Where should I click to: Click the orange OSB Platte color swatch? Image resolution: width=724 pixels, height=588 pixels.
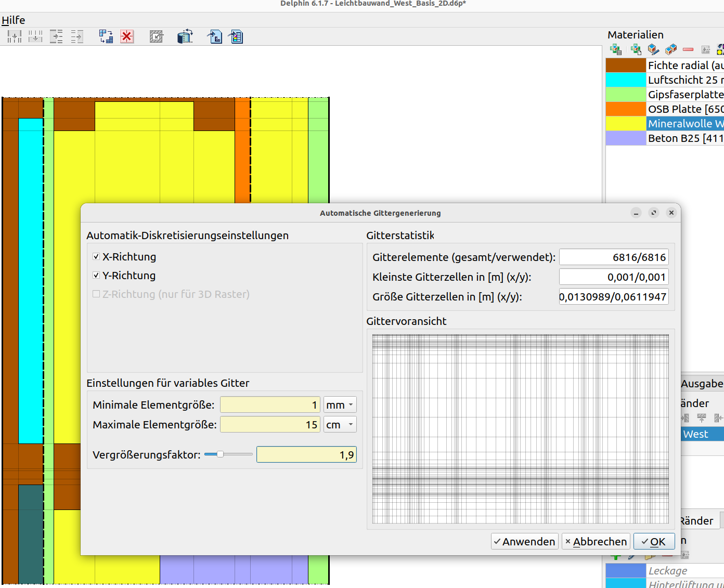click(x=626, y=109)
